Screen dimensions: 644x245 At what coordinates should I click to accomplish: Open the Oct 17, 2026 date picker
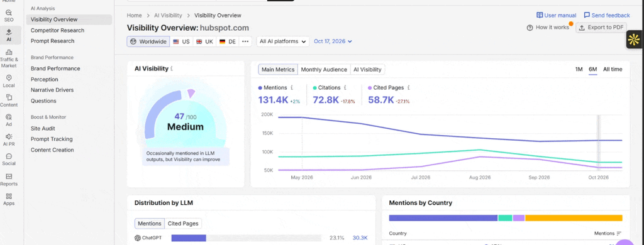pyautogui.click(x=333, y=41)
